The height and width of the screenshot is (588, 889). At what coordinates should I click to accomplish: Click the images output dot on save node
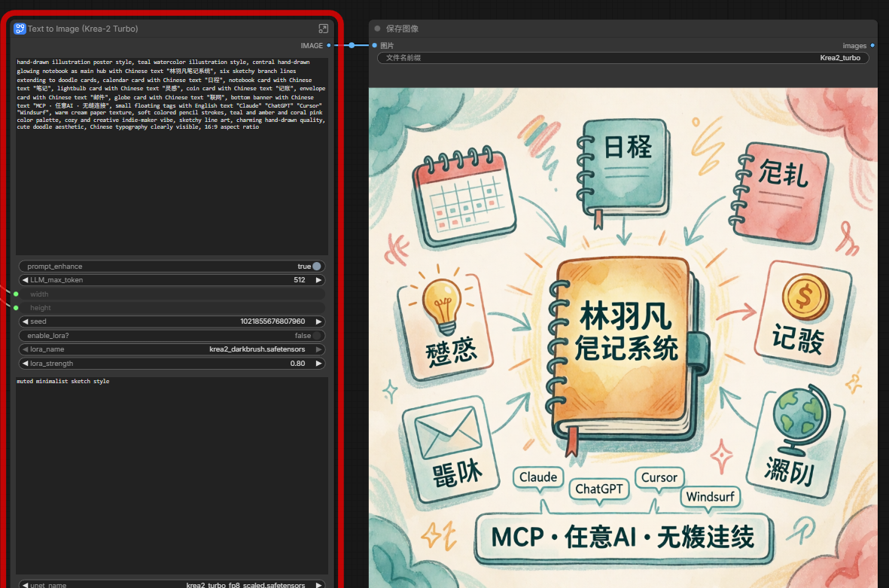pyautogui.click(x=872, y=45)
